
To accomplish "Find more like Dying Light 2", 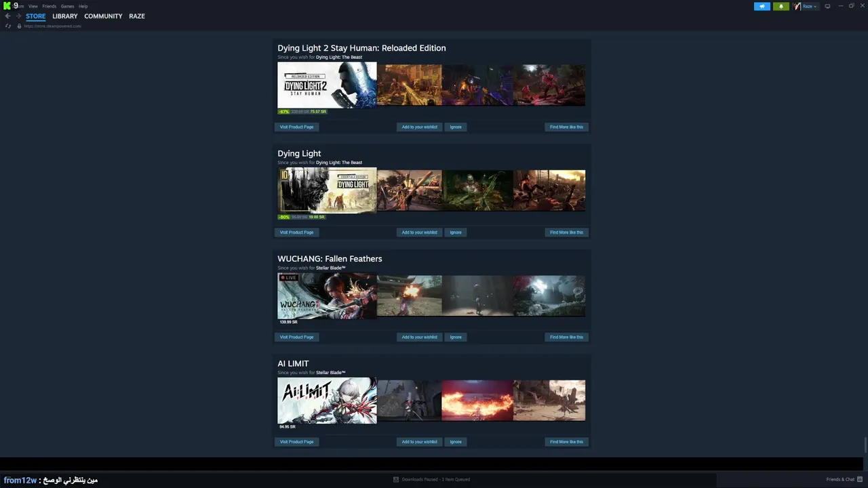I will click(566, 127).
